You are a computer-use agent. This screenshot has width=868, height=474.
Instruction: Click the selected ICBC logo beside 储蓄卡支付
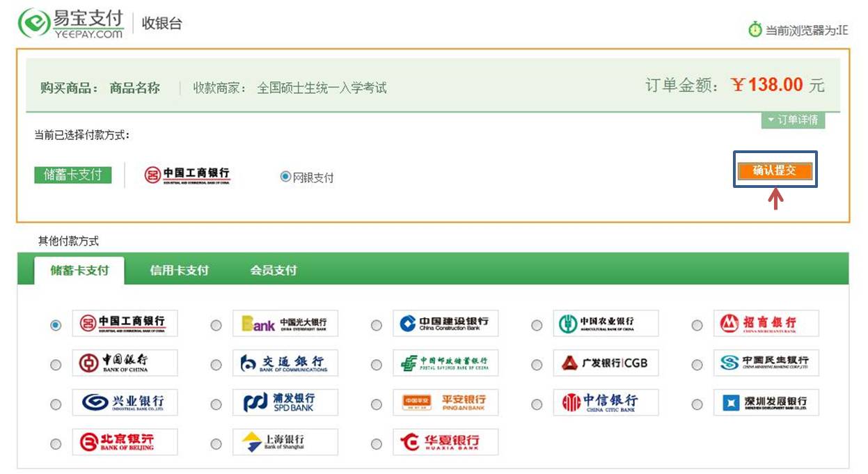187,175
